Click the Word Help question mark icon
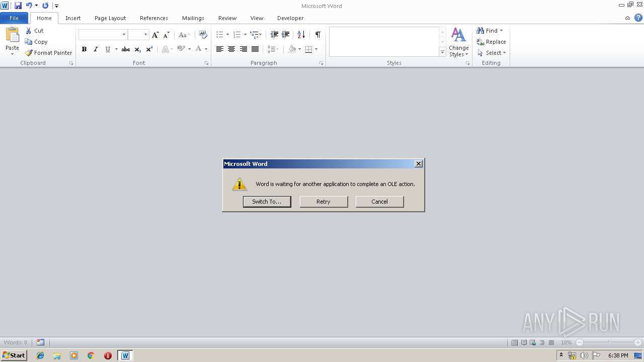 pyautogui.click(x=638, y=18)
